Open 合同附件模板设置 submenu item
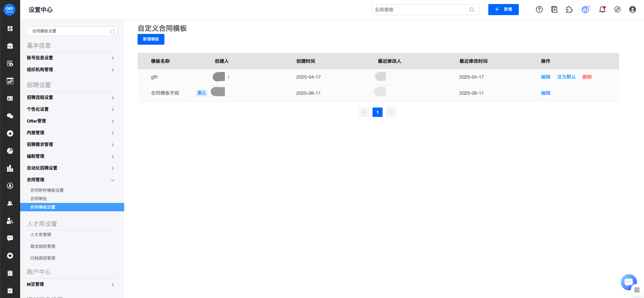The width and height of the screenshot is (644, 298). coord(47,190)
